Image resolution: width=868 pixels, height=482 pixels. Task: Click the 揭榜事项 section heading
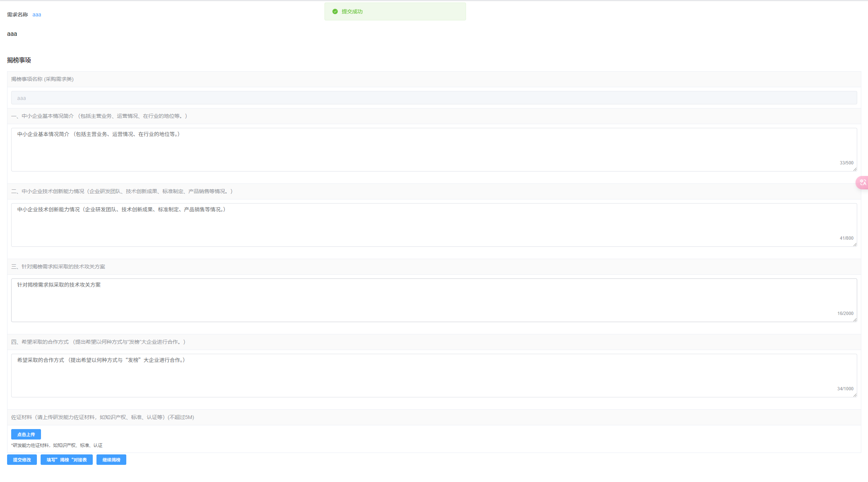[x=19, y=60]
